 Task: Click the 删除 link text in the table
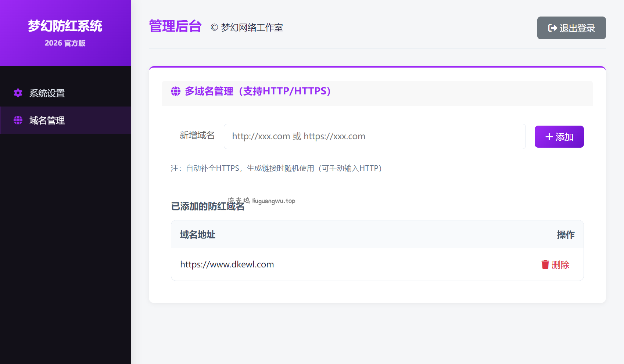click(x=560, y=265)
